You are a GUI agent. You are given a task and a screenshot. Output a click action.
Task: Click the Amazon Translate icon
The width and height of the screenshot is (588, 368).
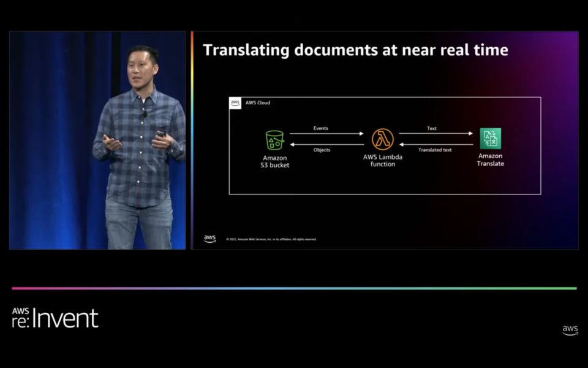[x=490, y=139]
